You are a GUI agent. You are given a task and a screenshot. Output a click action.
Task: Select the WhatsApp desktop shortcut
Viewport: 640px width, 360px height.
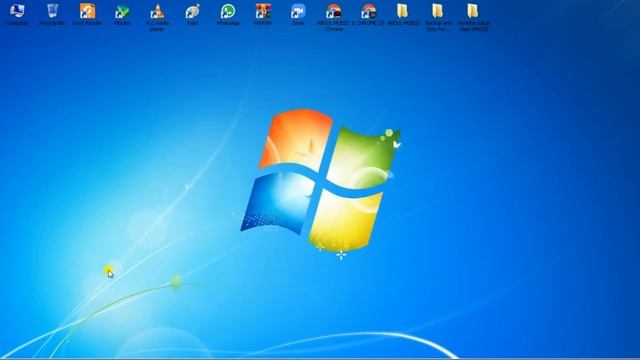tap(228, 11)
